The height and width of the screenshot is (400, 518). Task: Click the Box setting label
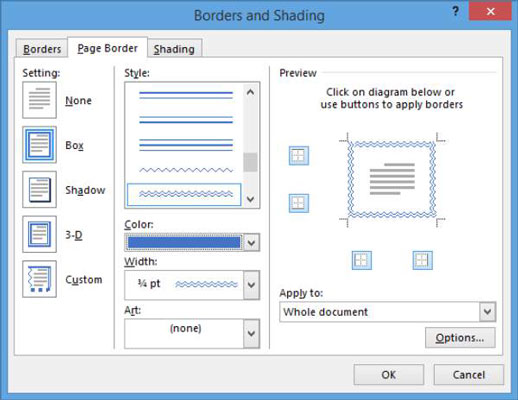tap(74, 145)
